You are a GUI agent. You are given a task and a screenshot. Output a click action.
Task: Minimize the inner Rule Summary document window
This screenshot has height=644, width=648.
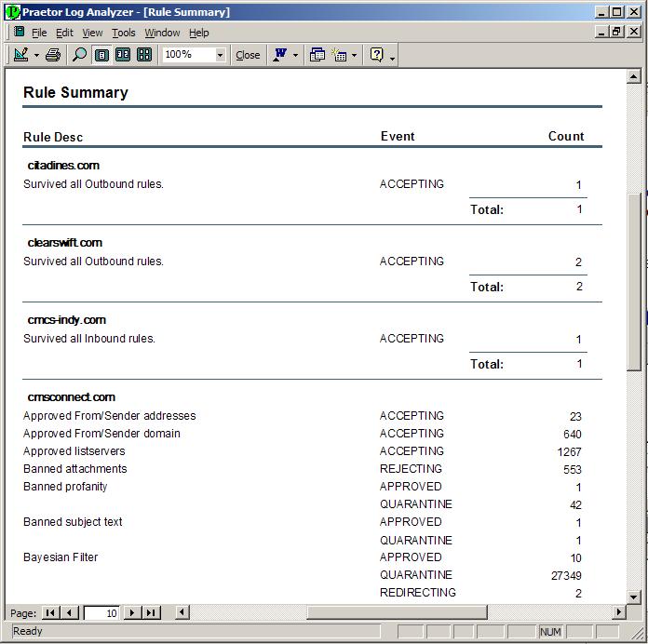click(601, 32)
